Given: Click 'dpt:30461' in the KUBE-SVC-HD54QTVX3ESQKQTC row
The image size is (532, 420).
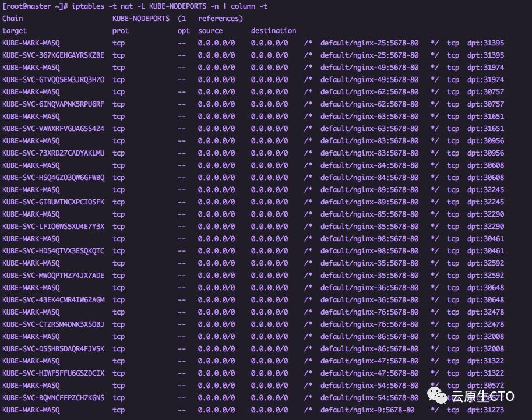Looking at the screenshot, I should (x=485, y=250).
